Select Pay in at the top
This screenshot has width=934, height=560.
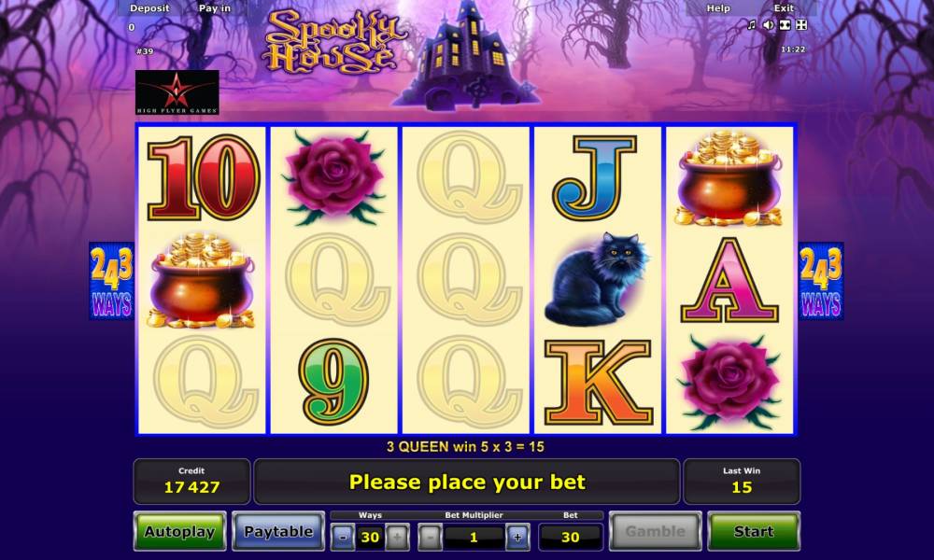[215, 8]
